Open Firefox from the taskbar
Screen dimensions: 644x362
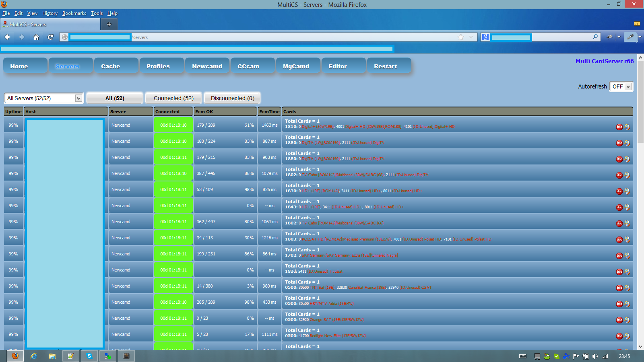pos(15,356)
